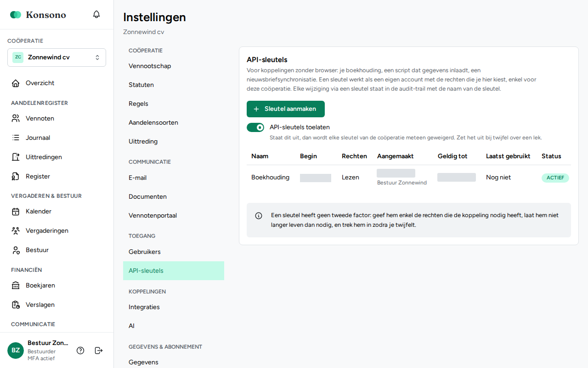
Task: Open help via the question mark icon
Action: click(x=80, y=351)
